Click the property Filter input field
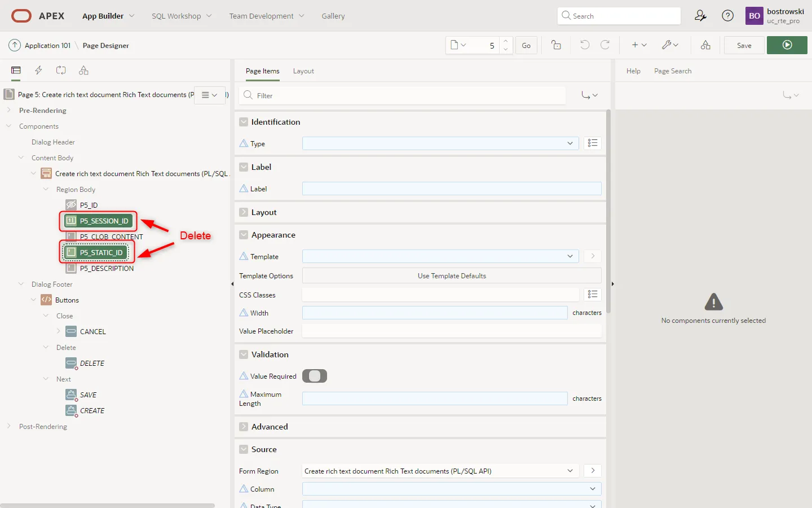This screenshot has height=508, width=812. 406,95
